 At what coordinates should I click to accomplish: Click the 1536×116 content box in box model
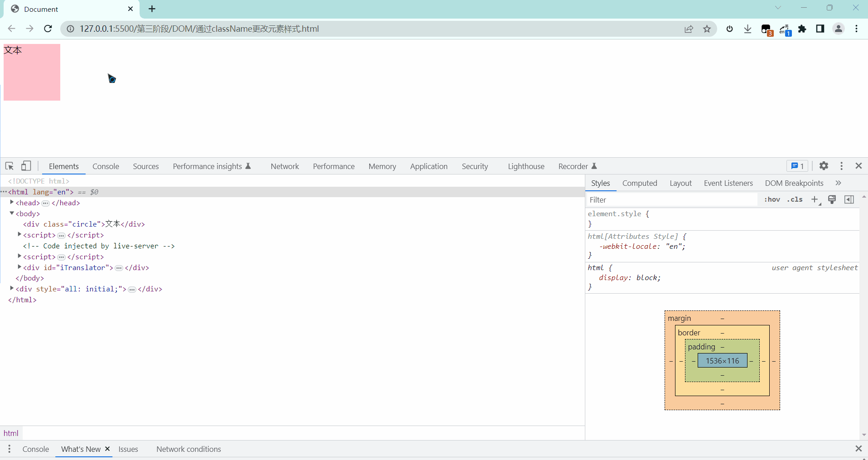[x=722, y=361]
